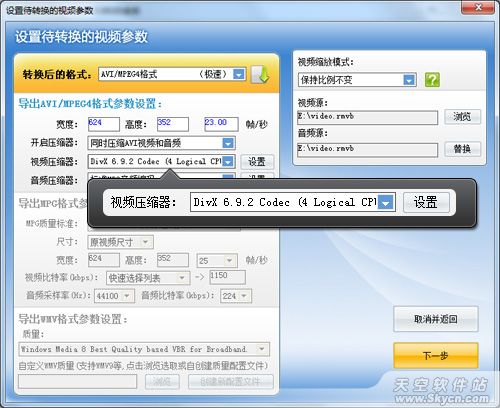Click the 导出AVI/MPEG4格式参数设置 heading
The width and height of the screenshot is (500, 408).
coord(90,104)
